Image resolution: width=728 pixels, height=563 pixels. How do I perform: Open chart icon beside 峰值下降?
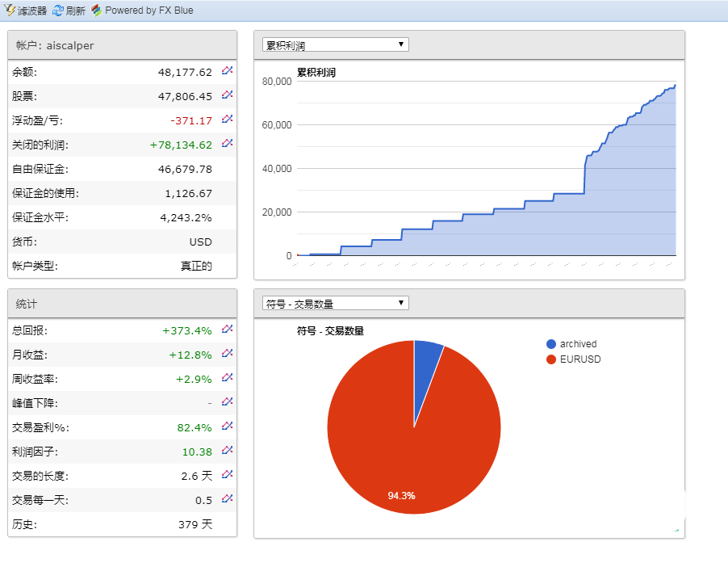pos(227,401)
